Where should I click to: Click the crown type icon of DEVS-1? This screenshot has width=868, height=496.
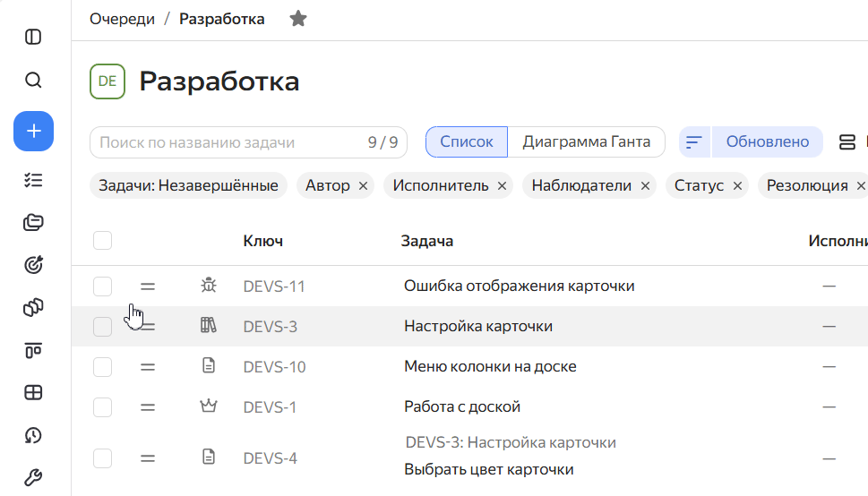209,406
